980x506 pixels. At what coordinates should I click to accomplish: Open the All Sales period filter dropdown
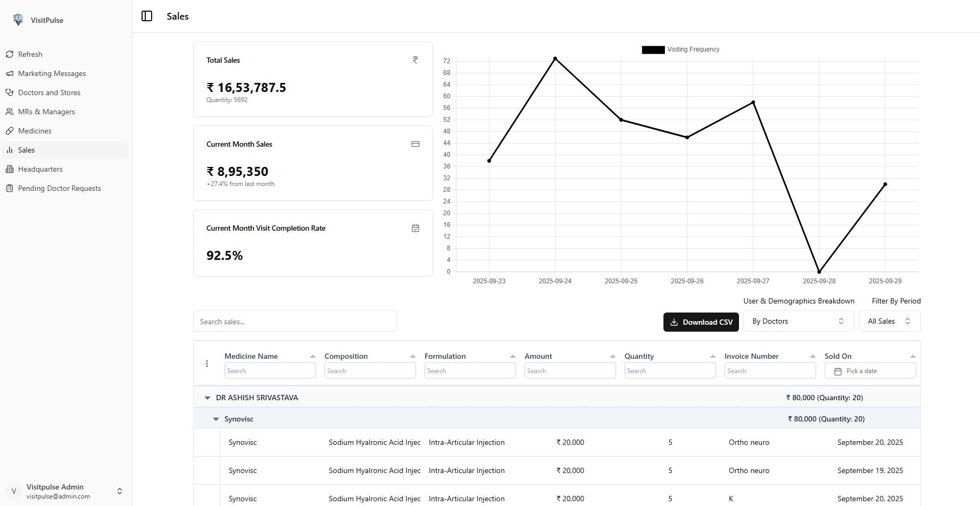coord(889,321)
